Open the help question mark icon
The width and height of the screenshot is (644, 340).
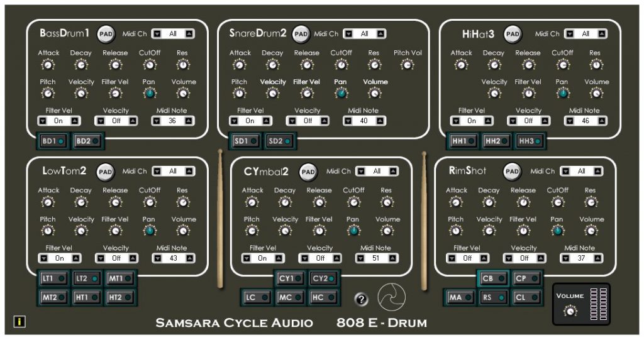point(362,299)
